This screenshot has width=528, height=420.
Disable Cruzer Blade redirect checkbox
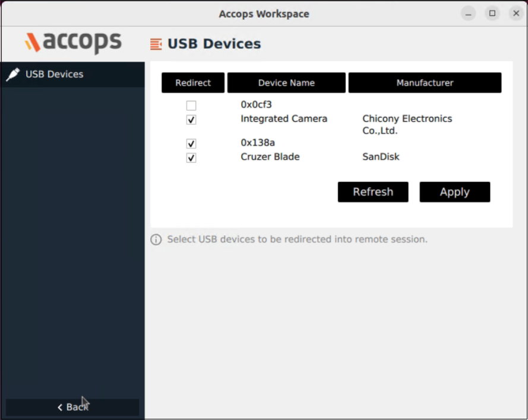[191, 158]
